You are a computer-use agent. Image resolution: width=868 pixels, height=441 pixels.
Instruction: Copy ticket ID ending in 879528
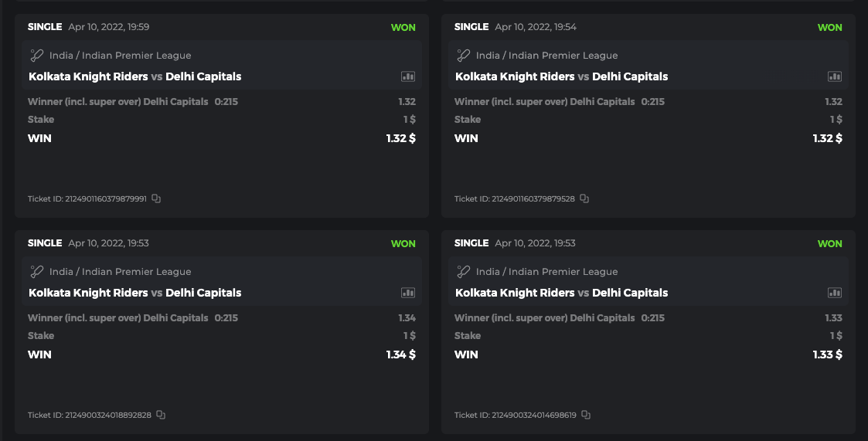tap(584, 198)
